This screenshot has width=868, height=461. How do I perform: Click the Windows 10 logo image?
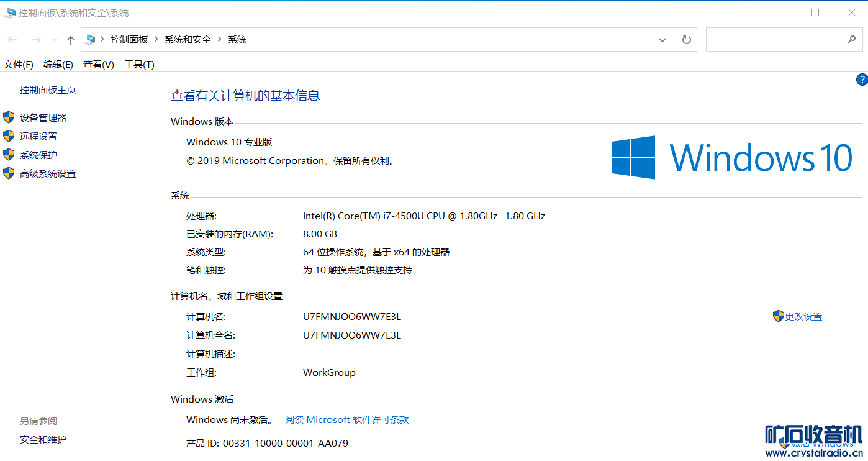732,158
